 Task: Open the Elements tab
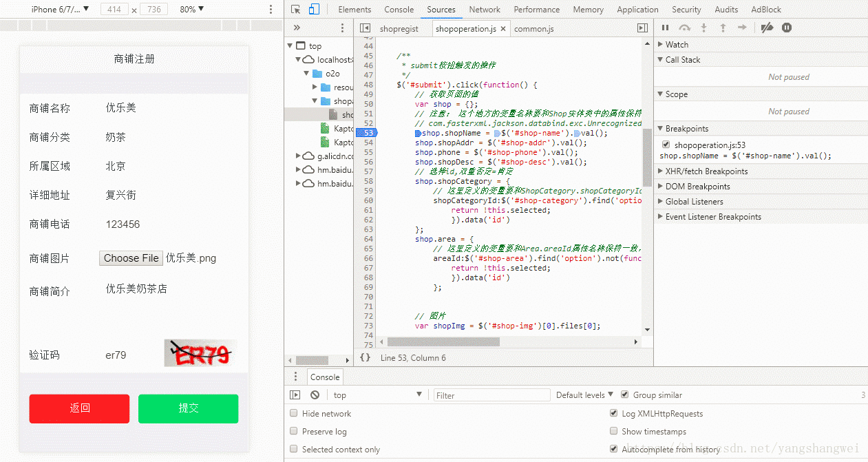[x=354, y=10]
